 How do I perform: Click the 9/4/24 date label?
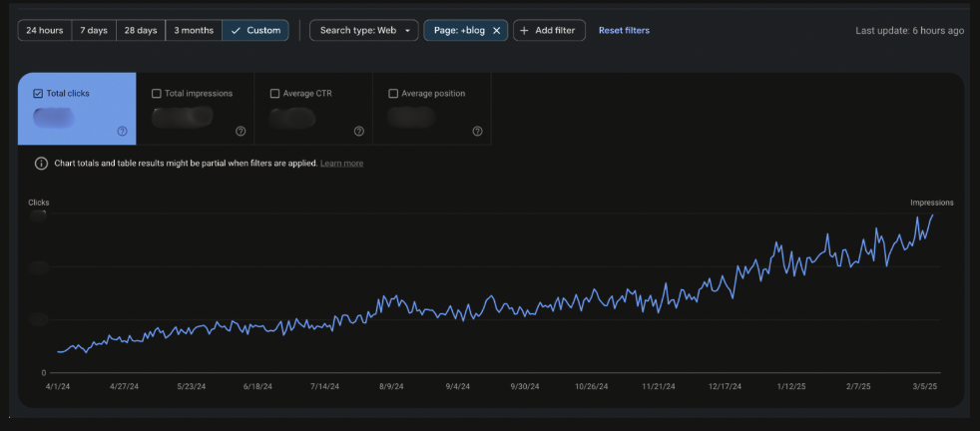pyautogui.click(x=458, y=387)
